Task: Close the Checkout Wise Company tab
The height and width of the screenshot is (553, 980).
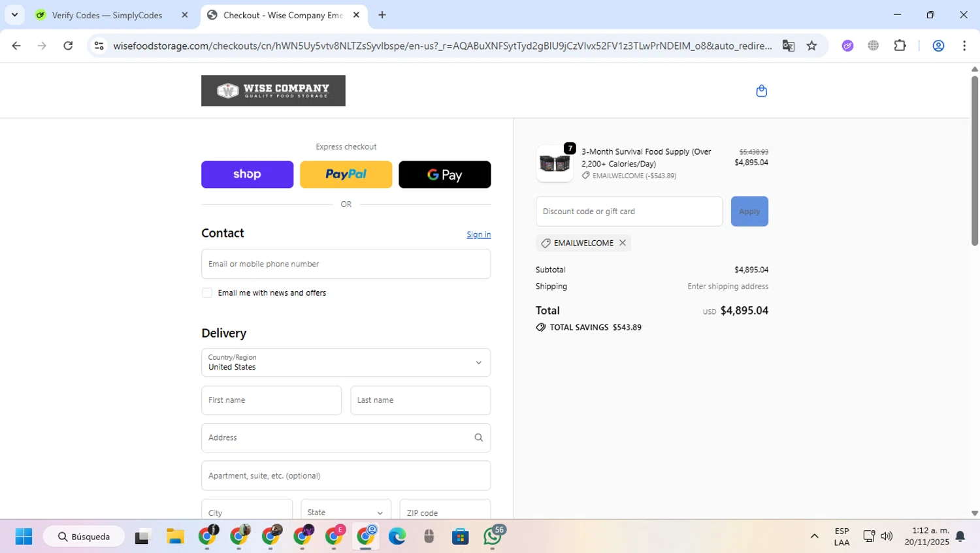Action: coord(356,15)
